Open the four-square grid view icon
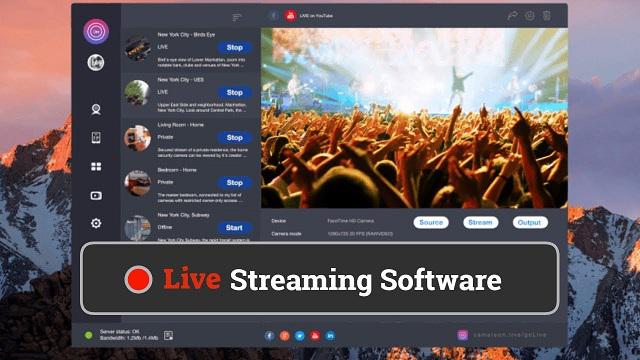This screenshot has width=640, height=360. (96, 167)
